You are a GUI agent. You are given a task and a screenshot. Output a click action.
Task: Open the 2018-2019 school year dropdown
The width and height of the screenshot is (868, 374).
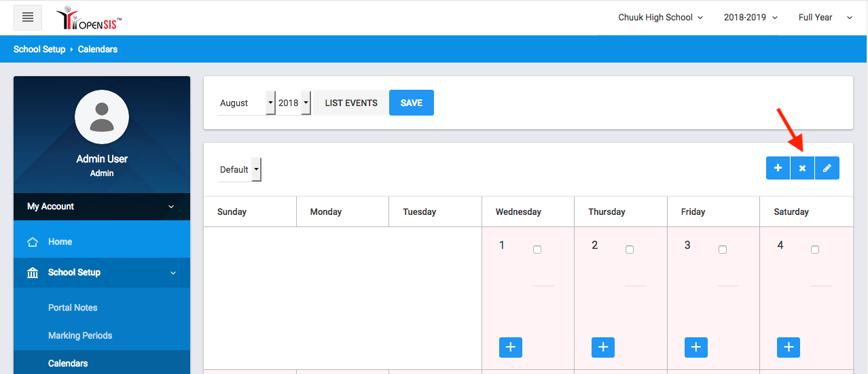[751, 18]
